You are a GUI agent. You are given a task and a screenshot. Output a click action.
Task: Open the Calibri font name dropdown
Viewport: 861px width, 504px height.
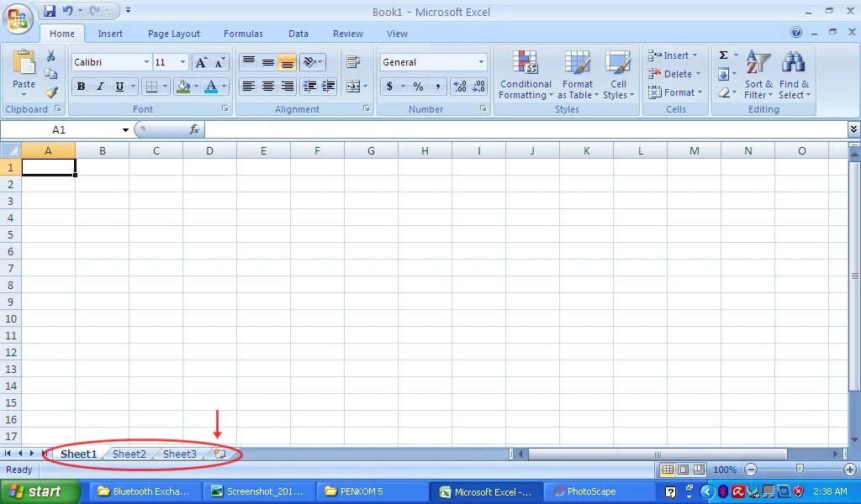pyautogui.click(x=146, y=62)
